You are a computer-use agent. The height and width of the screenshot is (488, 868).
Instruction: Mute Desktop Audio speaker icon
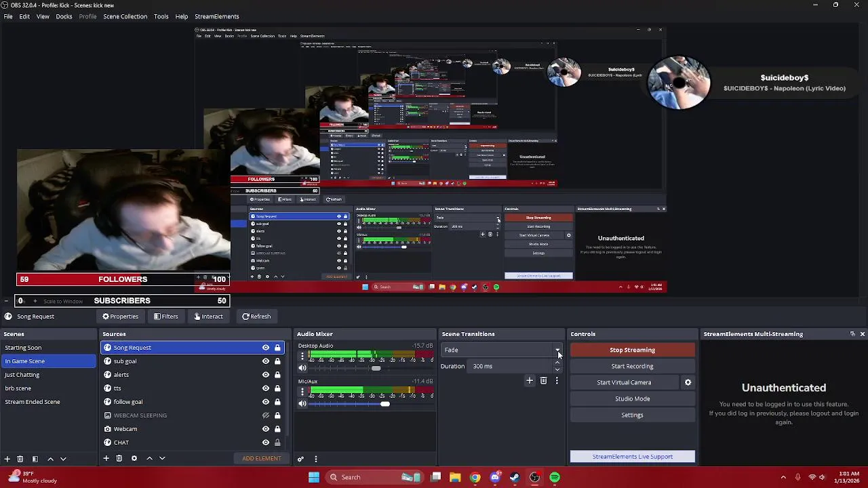(302, 368)
